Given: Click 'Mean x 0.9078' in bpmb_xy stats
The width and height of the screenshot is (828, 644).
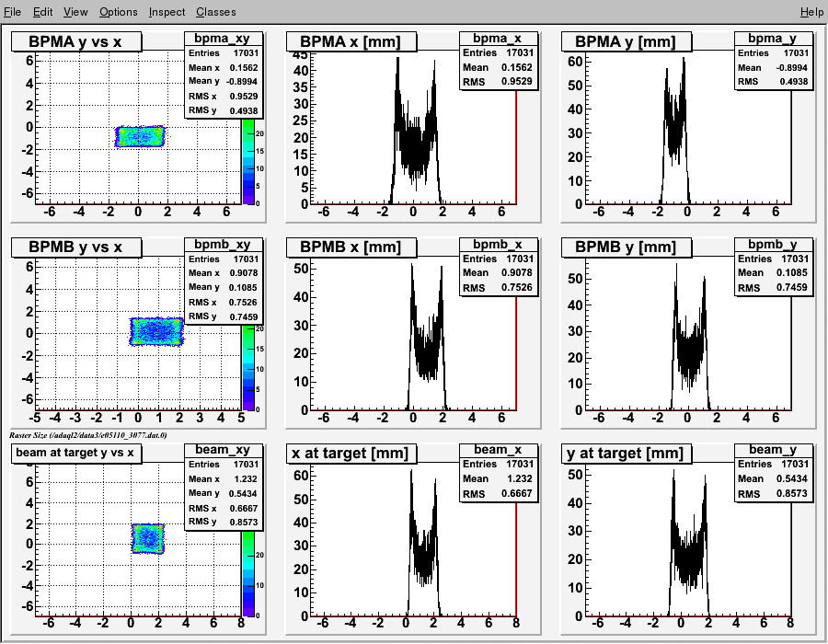Looking at the screenshot, I should point(223,273).
